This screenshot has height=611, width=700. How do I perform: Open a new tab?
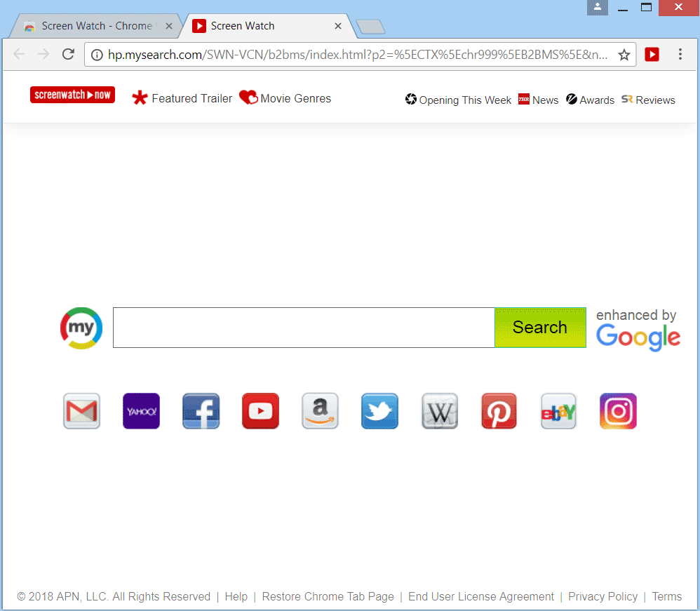pyautogui.click(x=370, y=27)
